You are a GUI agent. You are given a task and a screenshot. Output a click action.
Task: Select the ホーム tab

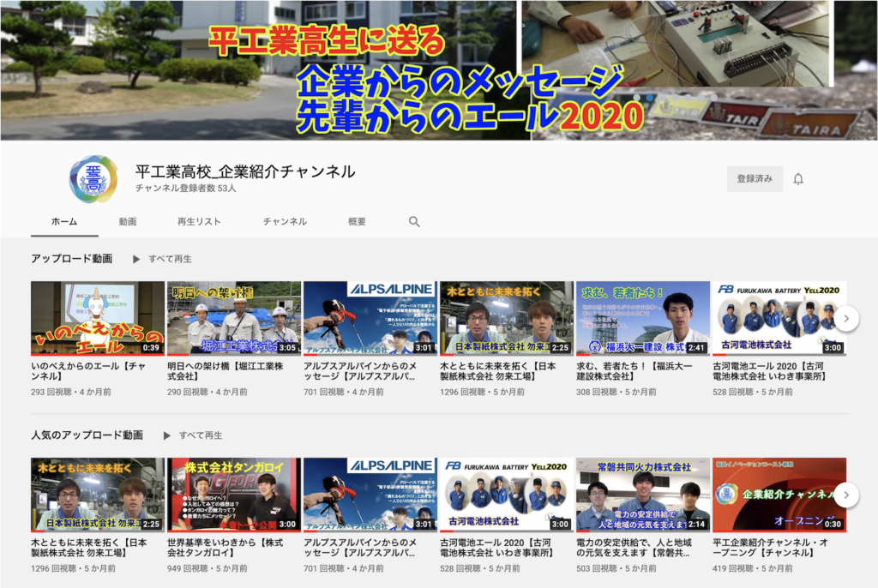point(64,222)
